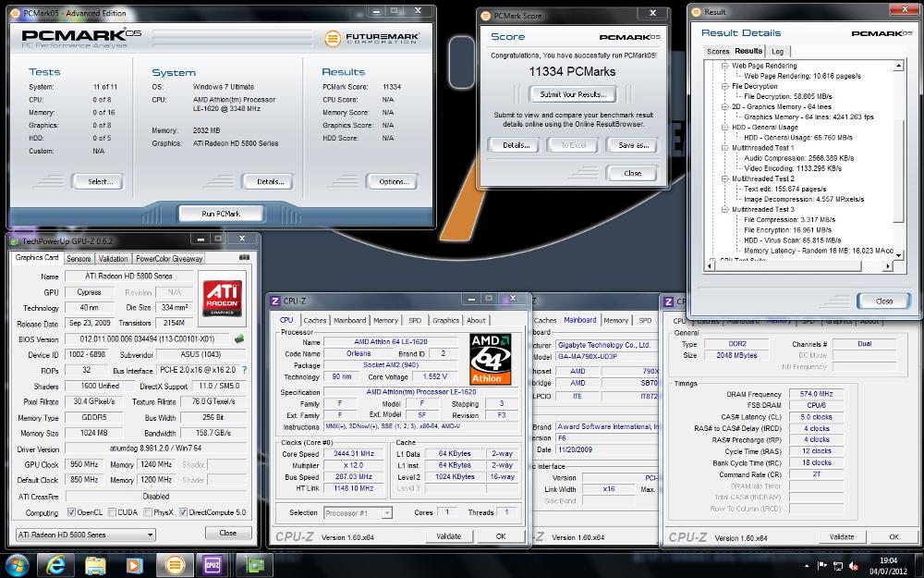Click Futuremark logo in PCMark05 window
The height and width of the screenshot is (578, 924).
click(x=371, y=38)
